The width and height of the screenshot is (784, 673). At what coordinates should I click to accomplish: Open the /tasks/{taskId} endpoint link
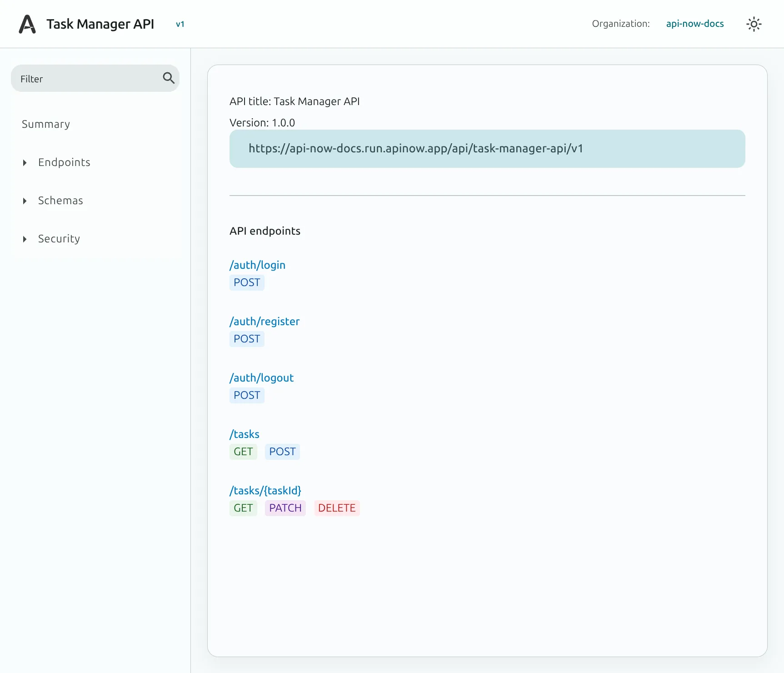click(265, 491)
